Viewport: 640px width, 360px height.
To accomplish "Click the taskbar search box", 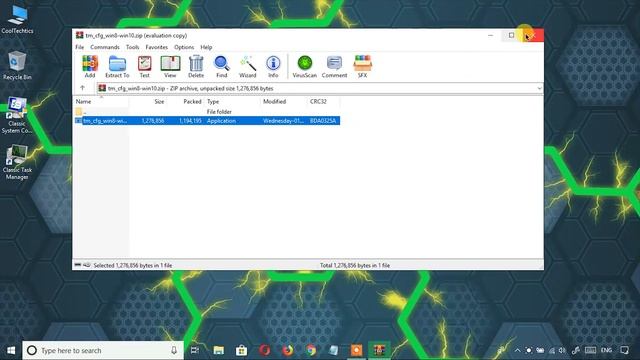I will point(103,350).
